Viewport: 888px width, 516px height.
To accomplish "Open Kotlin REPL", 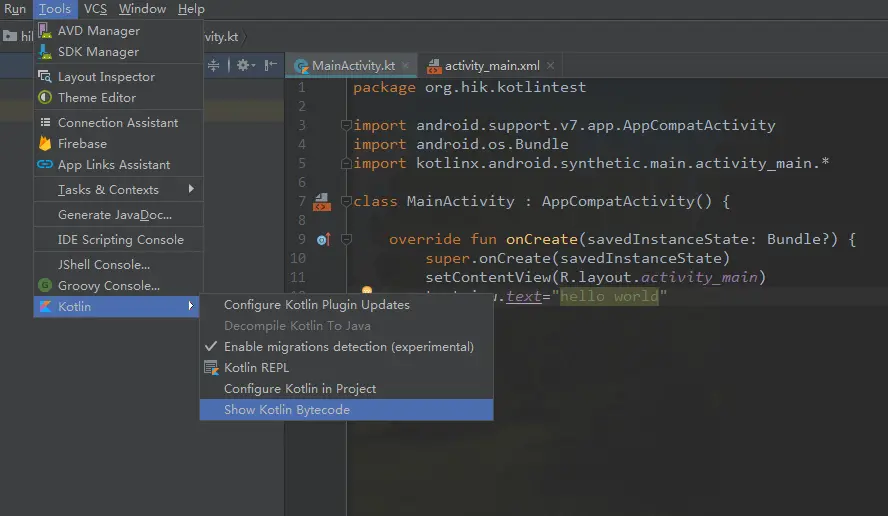I will pyautogui.click(x=346, y=368).
